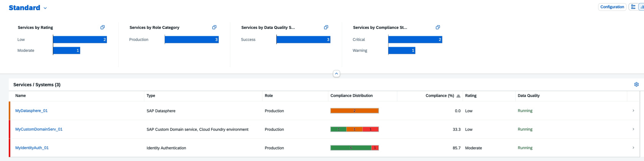This screenshot has width=644, height=161.
Task: Open the MyDatasphere_01 link
Action: (31, 111)
